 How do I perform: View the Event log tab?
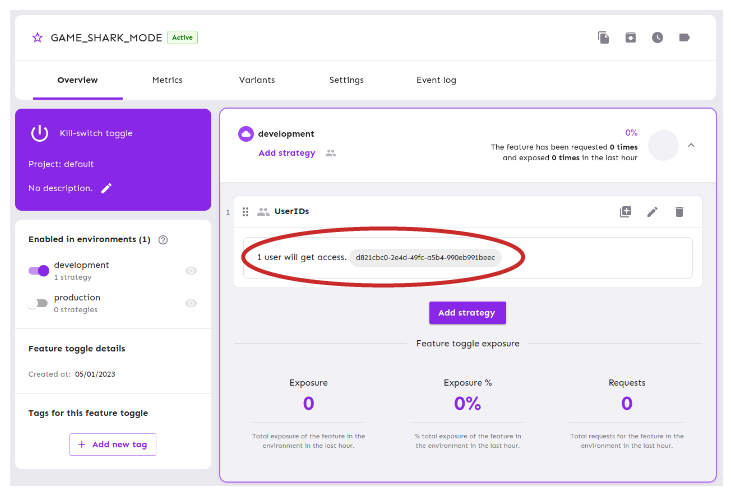[x=436, y=80]
